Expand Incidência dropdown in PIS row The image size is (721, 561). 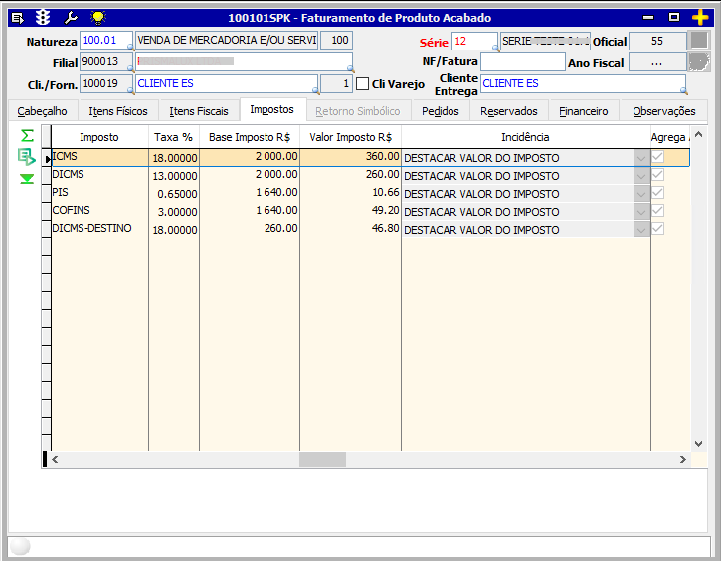[641, 194]
